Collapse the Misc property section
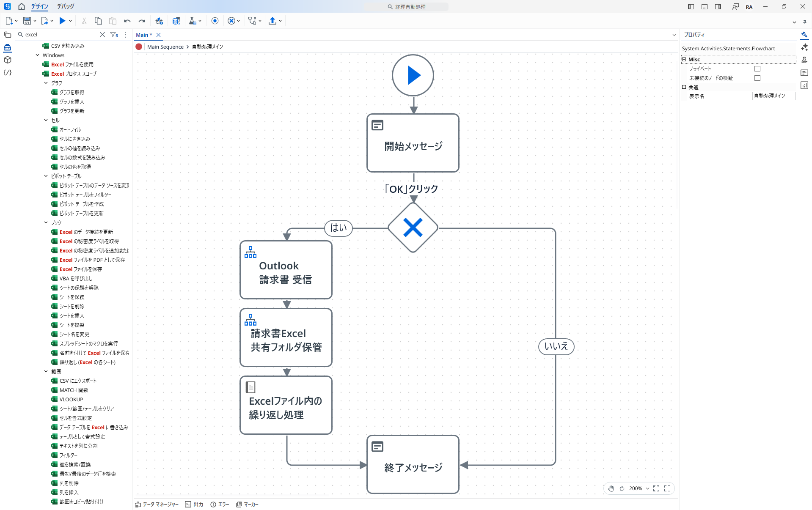The height and width of the screenshot is (510, 812). (684, 59)
